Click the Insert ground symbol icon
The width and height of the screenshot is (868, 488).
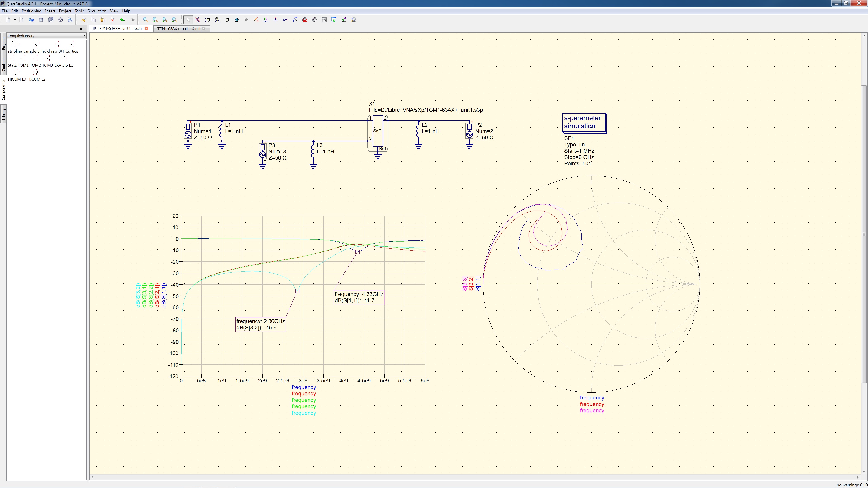pos(276,20)
